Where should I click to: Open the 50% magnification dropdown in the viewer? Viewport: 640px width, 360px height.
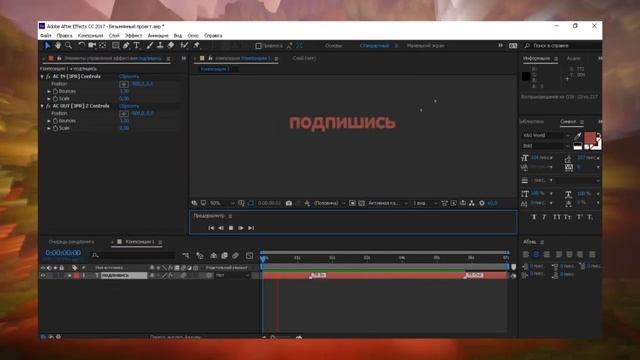222,203
